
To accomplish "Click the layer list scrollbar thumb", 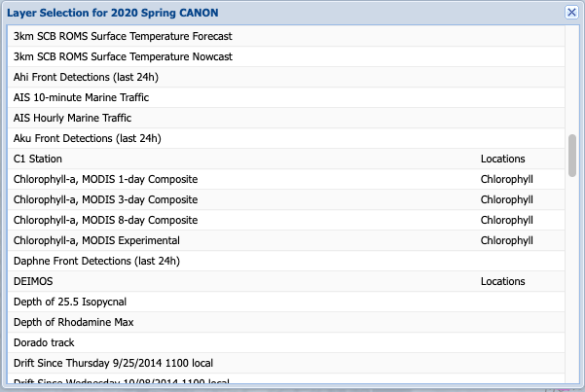I will pos(572,154).
